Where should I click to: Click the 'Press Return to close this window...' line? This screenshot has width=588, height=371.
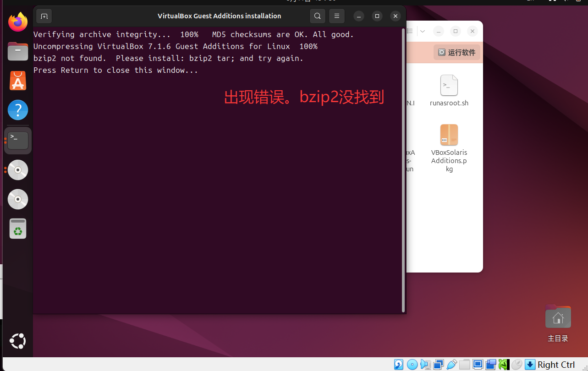(116, 70)
